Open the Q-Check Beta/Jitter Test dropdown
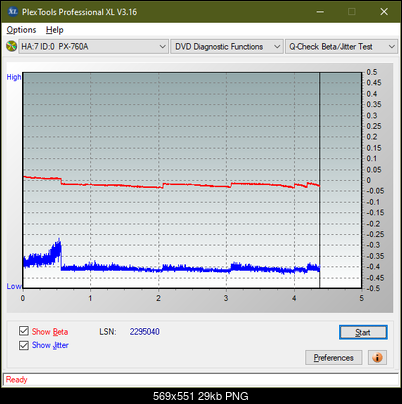Screen dimensions: 402x404 coord(342,47)
